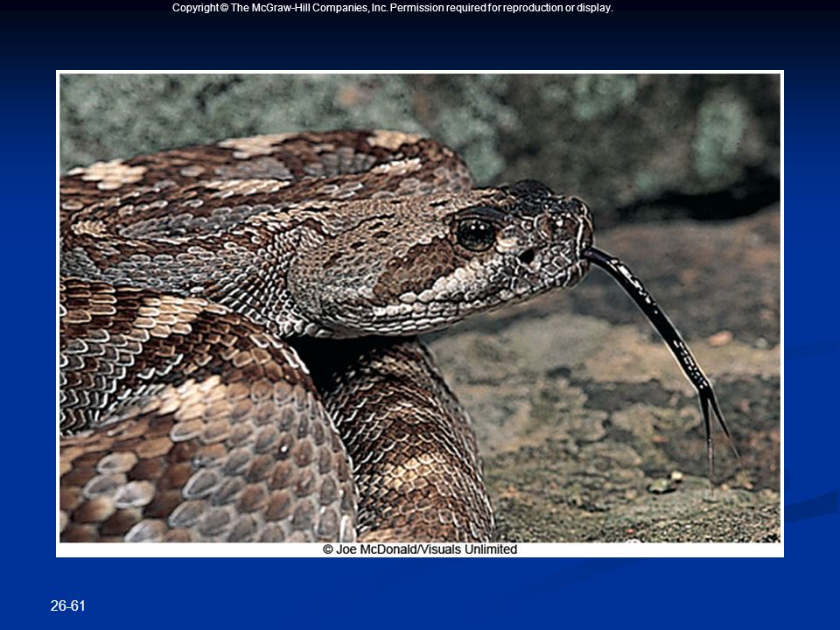Click the Joe McDonald/Visuals Unlimited photo credit

(419, 549)
